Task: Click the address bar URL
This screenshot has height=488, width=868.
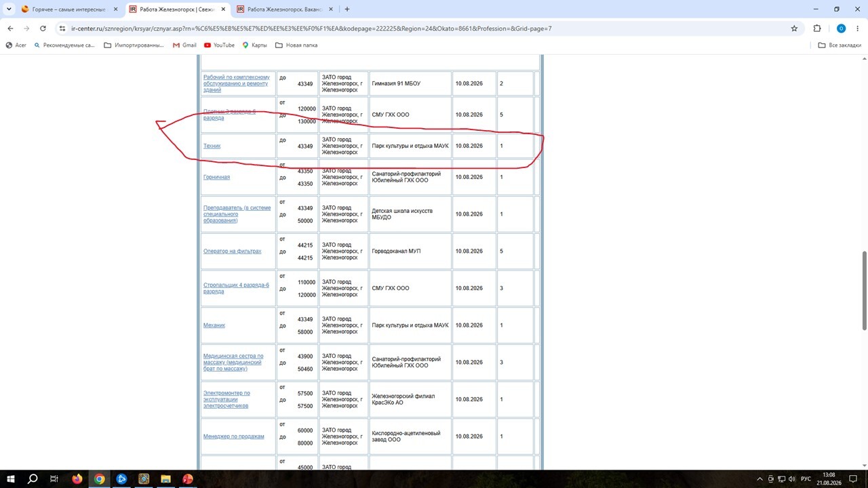Action: coord(311,28)
